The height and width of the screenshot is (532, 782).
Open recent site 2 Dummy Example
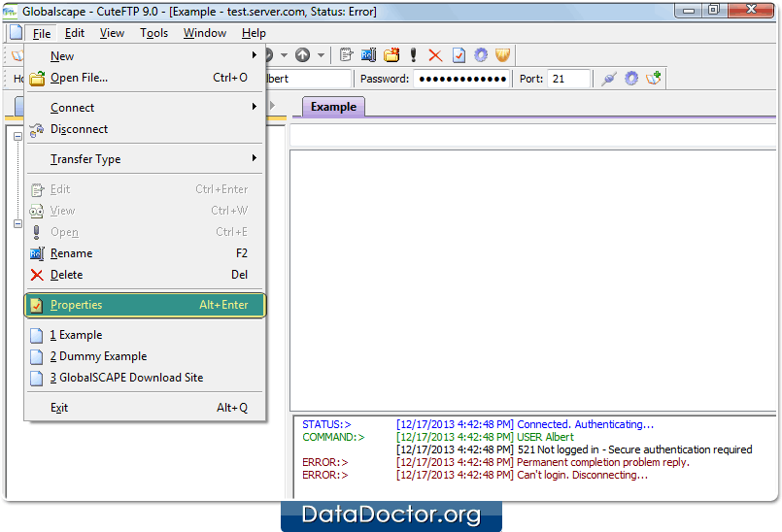coord(145,356)
